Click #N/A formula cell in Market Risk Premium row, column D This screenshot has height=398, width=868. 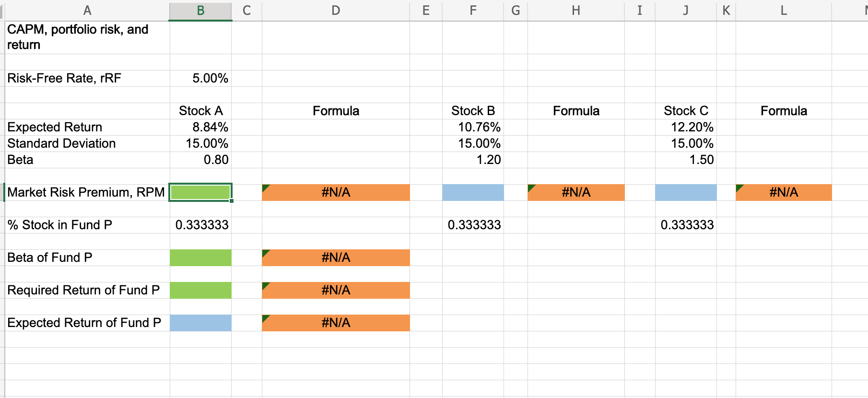(x=336, y=192)
